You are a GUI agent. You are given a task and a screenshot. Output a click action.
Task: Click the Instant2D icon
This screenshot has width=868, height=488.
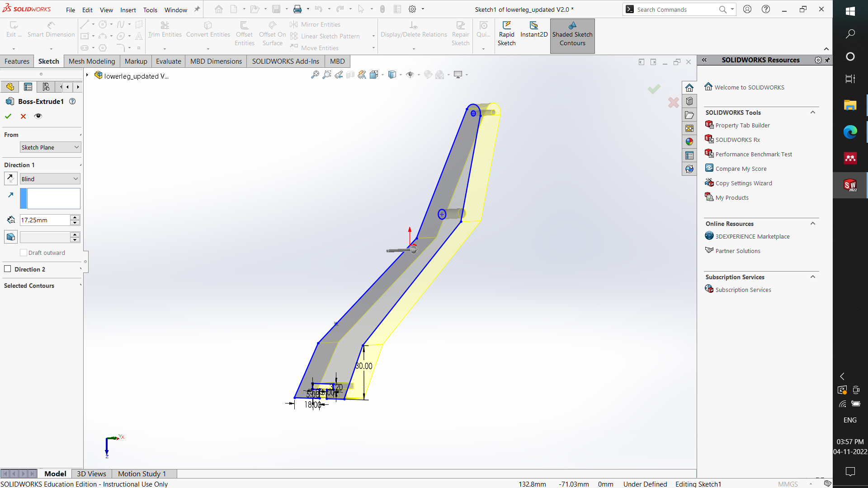coord(533,26)
